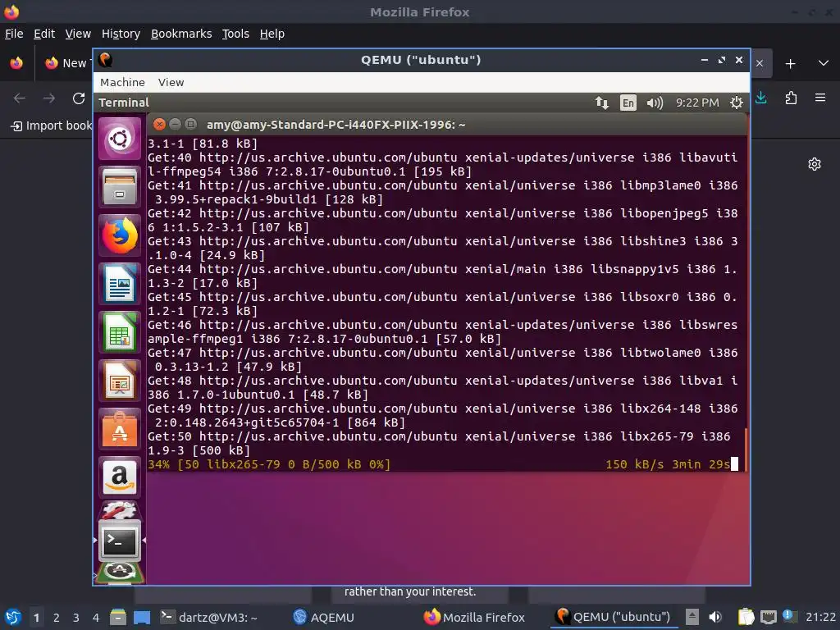This screenshot has height=630, width=840.
Task: Open LibreOffice Impress from launcher
Action: tap(120, 380)
